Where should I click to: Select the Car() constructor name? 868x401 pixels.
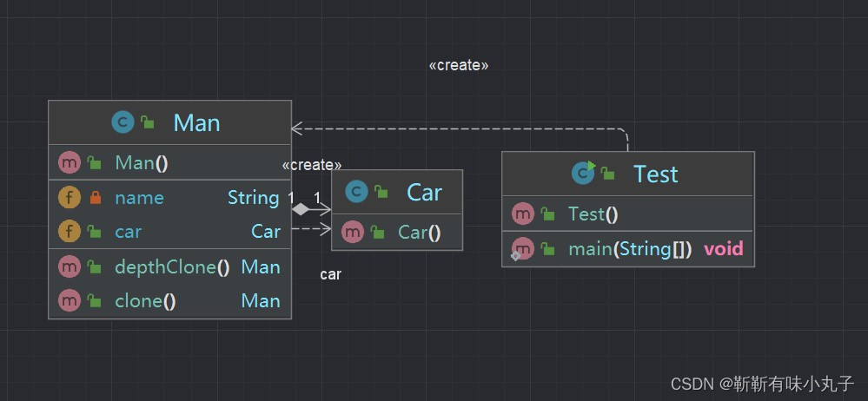tap(420, 233)
